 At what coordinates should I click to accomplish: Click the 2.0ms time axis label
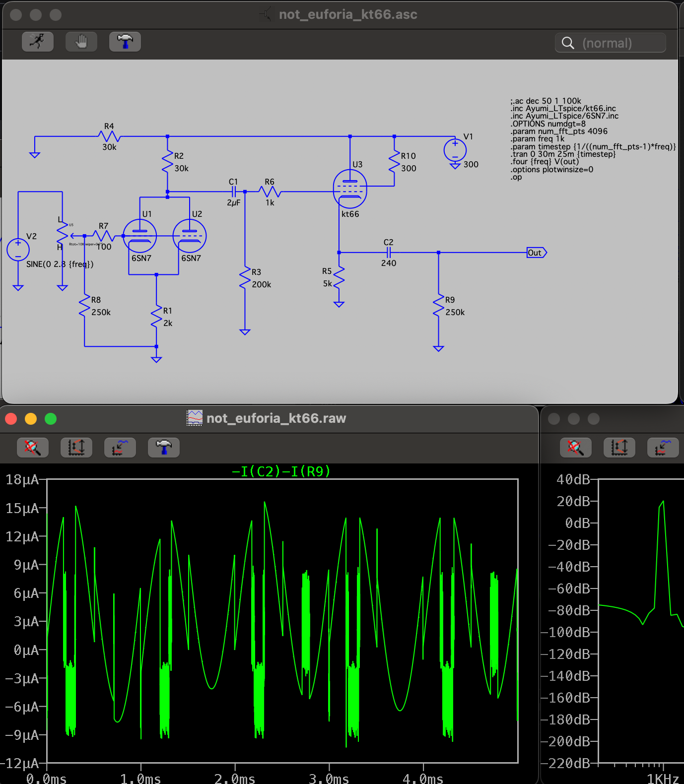coord(235,778)
